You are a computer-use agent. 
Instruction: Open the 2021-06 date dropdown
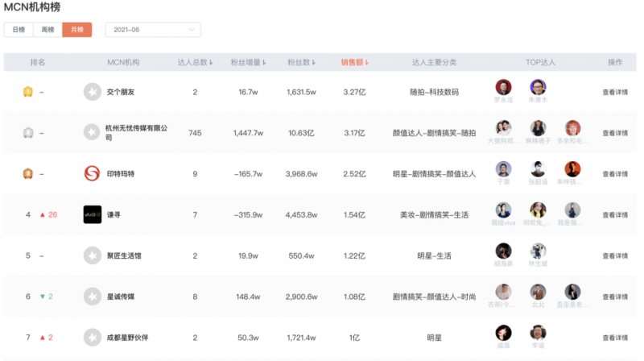[153, 30]
